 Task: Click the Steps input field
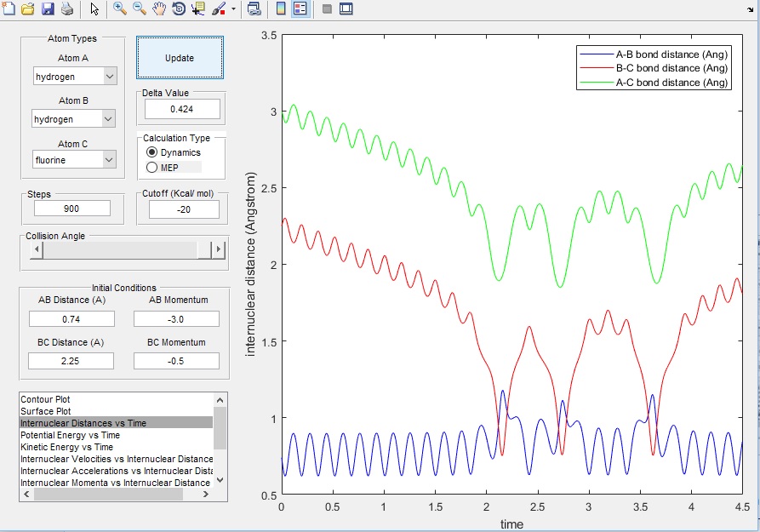[71, 209]
